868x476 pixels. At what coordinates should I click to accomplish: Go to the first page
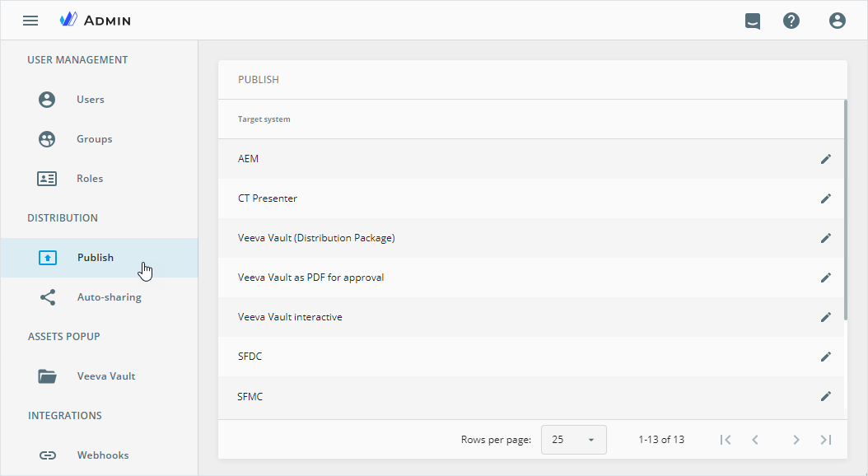[x=726, y=440]
